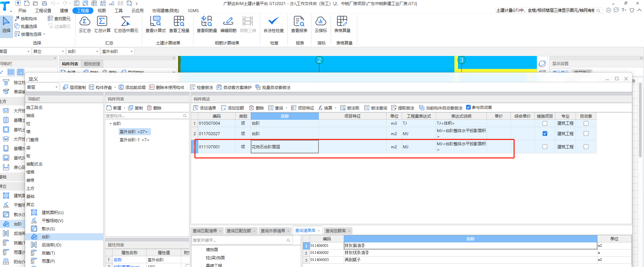Screen dimensions: 644x267
Task: Open 云指标 cloud indicators
Action: coord(320,24)
